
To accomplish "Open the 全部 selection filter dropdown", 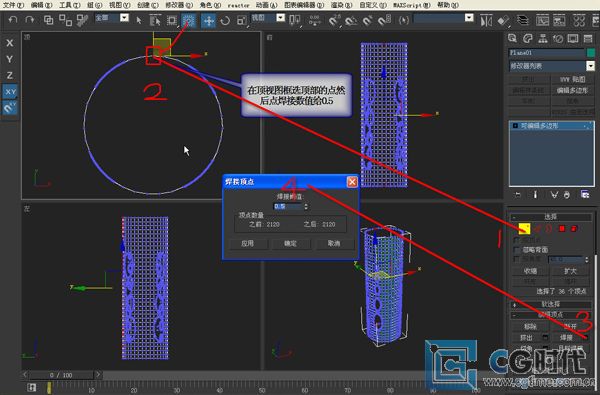I will 124,18.
